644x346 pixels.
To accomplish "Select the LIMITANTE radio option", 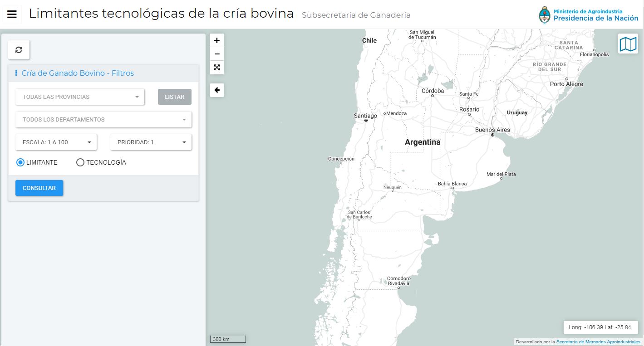I will click(20, 162).
